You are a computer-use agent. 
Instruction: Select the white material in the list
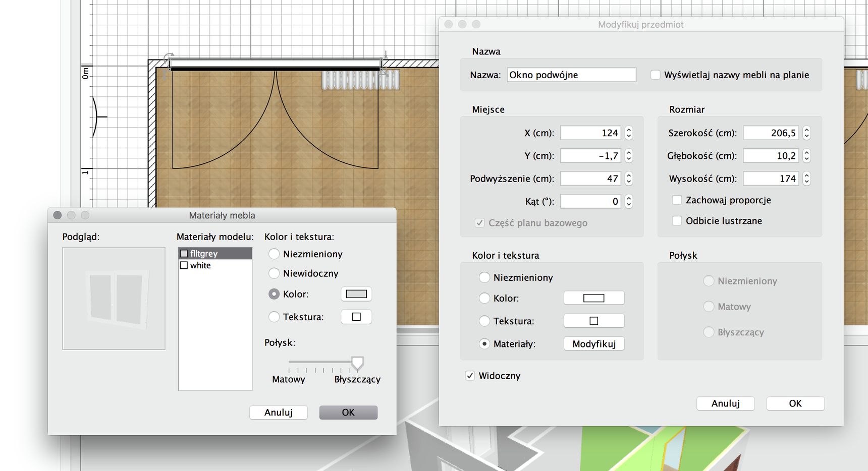tap(215, 265)
